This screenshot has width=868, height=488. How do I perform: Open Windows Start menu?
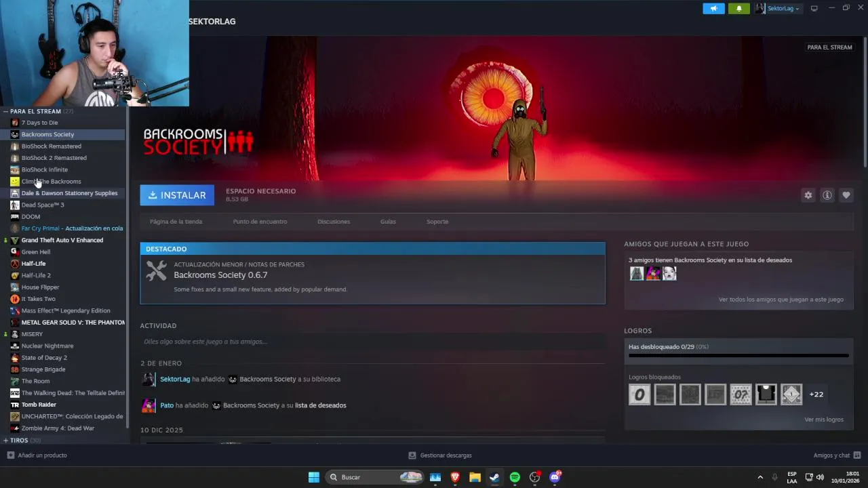[314, 477]
